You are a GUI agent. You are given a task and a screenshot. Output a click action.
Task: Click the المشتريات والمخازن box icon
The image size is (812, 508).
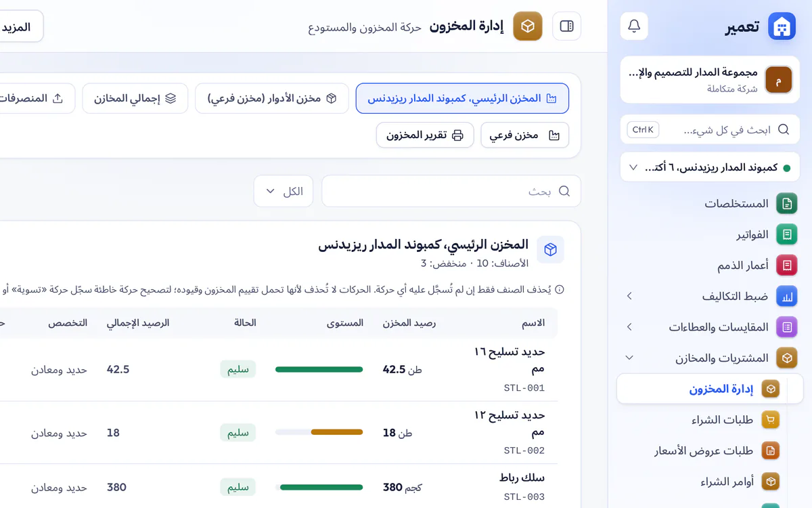tap(786, 358)
